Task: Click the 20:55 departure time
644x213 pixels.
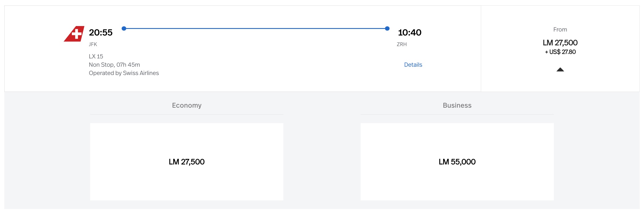Action: [101, 33]
